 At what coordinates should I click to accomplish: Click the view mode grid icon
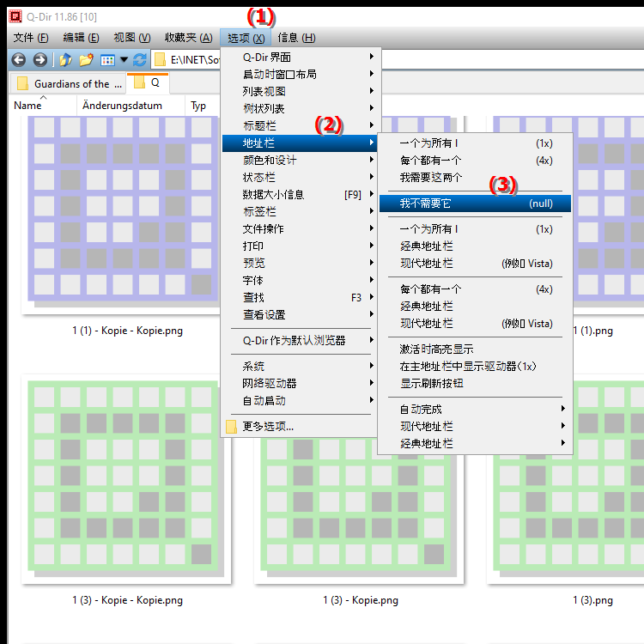coord(107,60)
